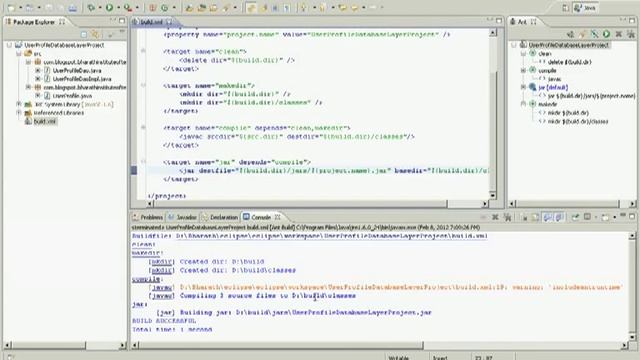640x360 pixels.
Task: Remove launch icon in Console toolbar
Action: coord(495,217)
